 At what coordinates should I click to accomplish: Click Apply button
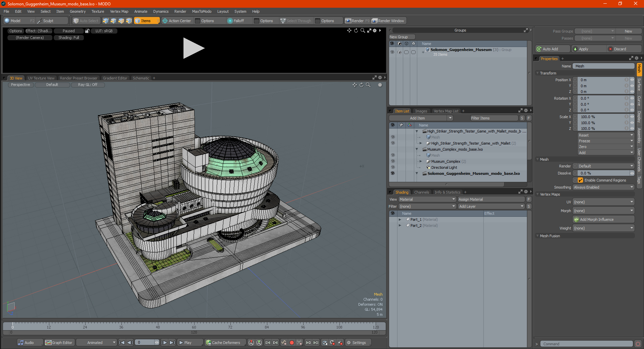(x=589, y=49)
